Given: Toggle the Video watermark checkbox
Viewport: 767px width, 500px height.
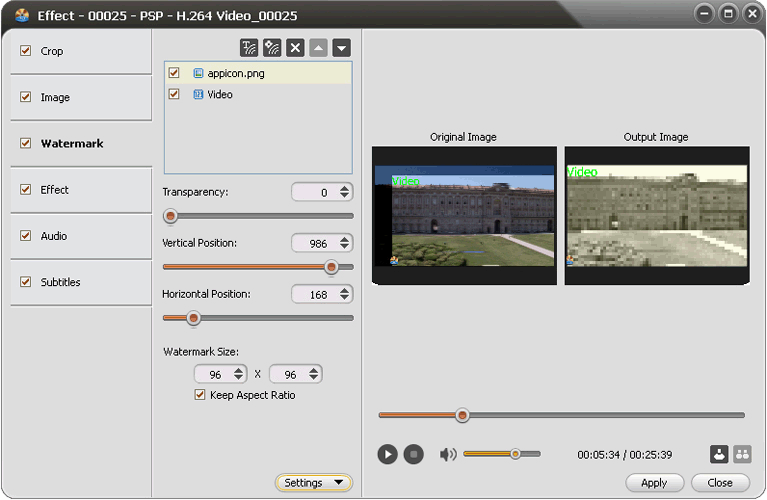Looking at the screenshot, I should pyautogui.click(x=174, y=94).
